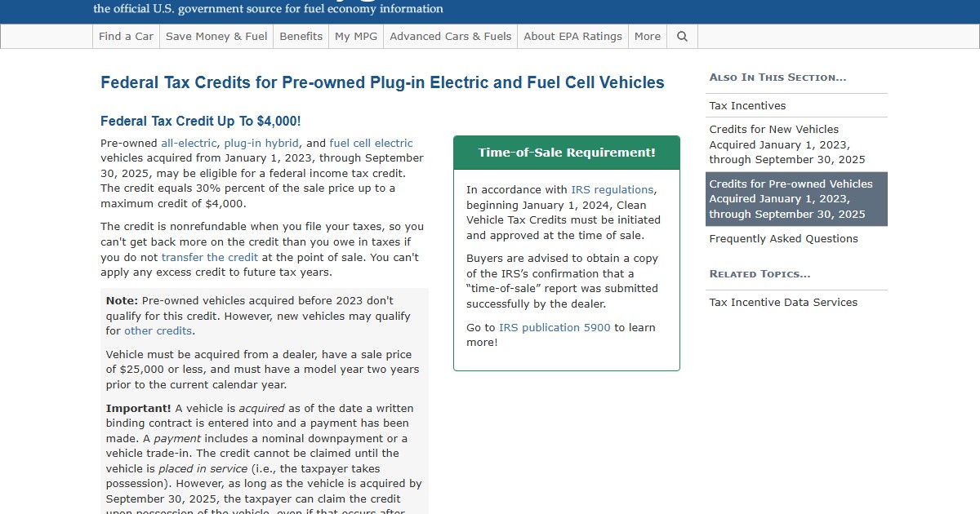The height and width of the screenshot is (514, 980).
Task: Click the bold Important! label
Action: [x=138, y=408]
